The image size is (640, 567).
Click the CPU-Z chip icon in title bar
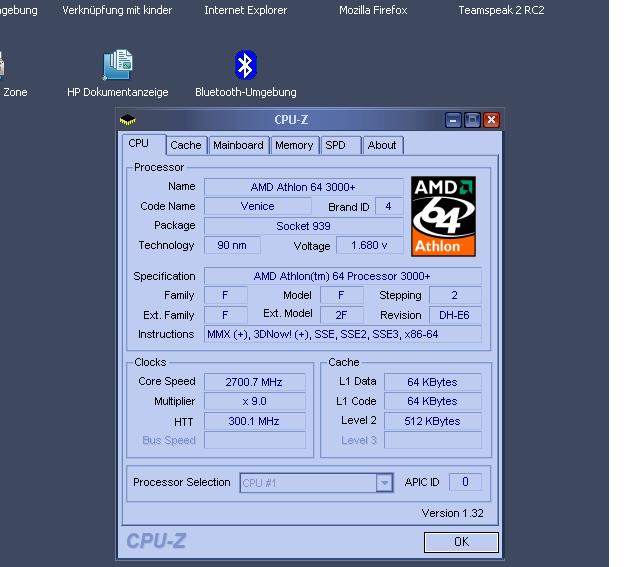128,120
